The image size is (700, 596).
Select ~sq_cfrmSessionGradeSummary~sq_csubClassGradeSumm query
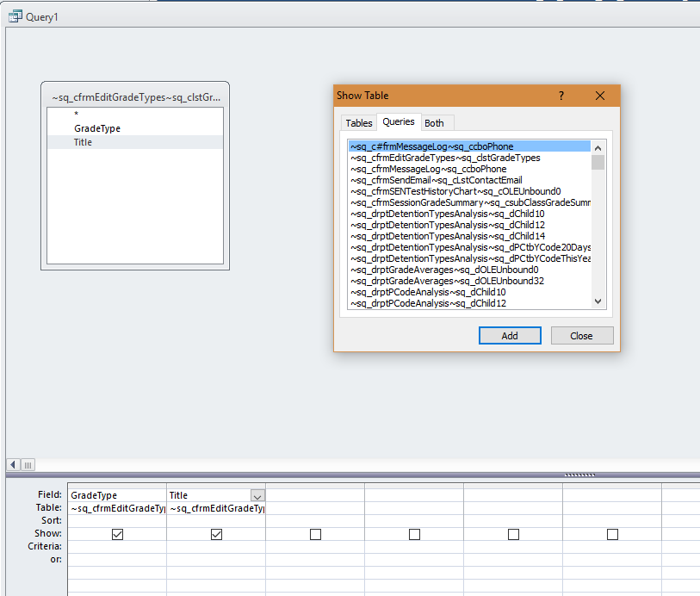coord(469,202)
